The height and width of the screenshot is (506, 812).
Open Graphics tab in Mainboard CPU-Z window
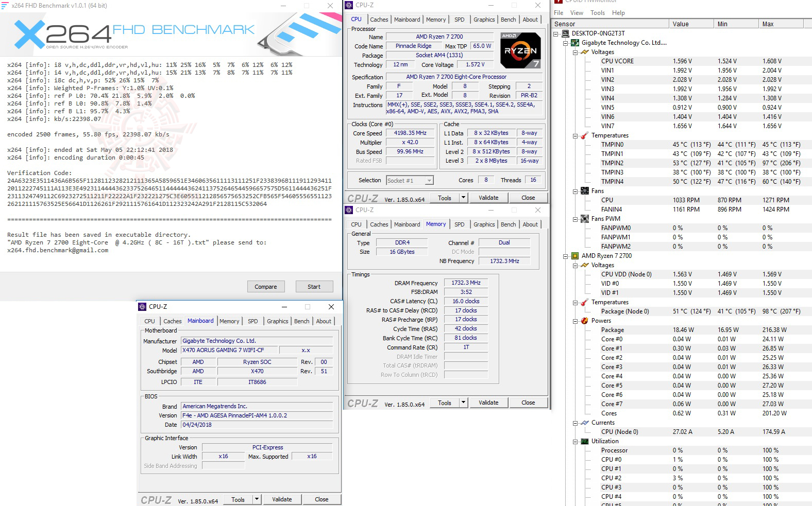277,321
